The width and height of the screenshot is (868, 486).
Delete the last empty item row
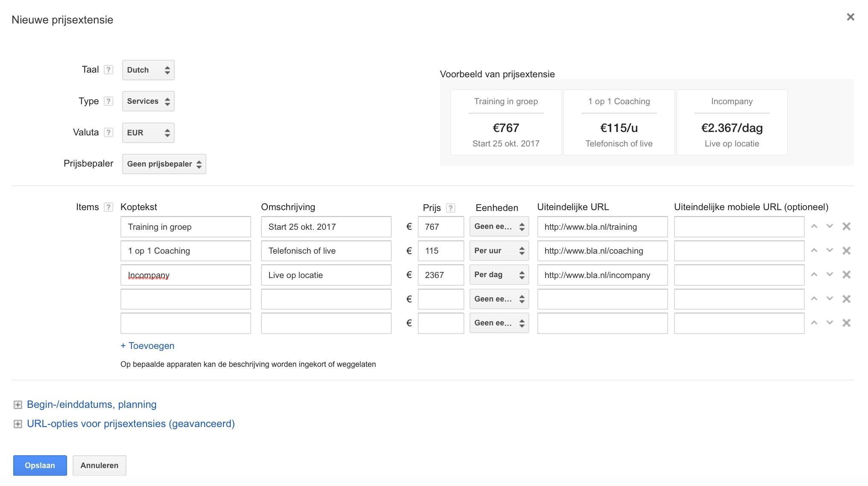pyautogui.click(x=846, y=323)
